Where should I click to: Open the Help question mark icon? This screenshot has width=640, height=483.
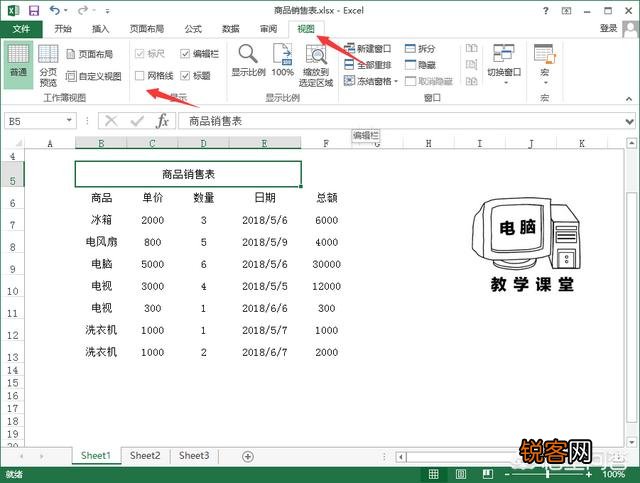(546, 11)
